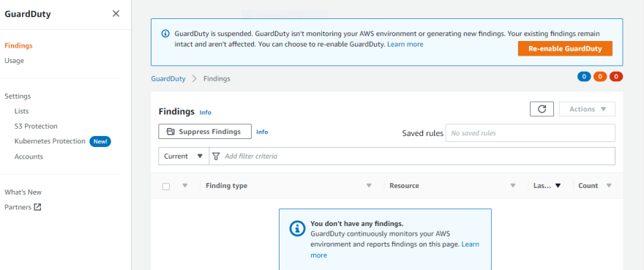Image resolution: width=644 pixels, height=270 pixels.
Task: Go to S3 Protection settings
Action: pyautogui.click(x=36, y=126)
